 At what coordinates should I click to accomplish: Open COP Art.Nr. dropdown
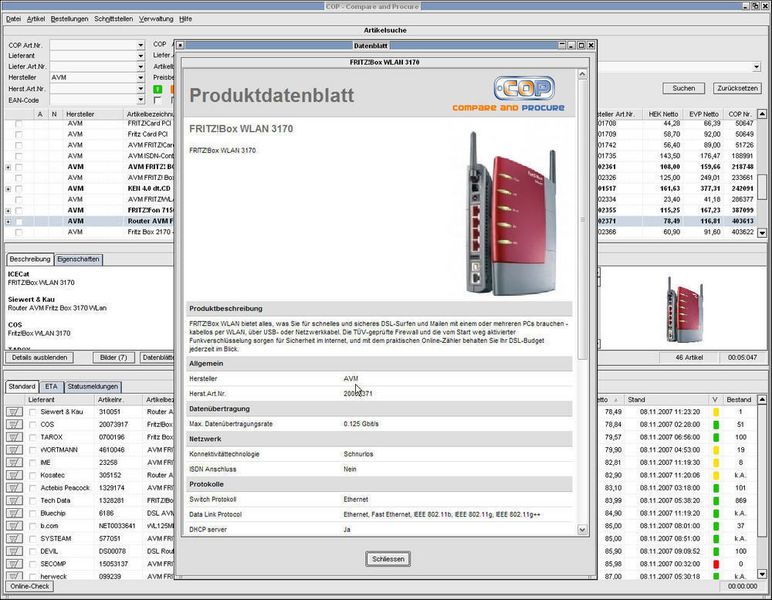click(x=140, y=45)
